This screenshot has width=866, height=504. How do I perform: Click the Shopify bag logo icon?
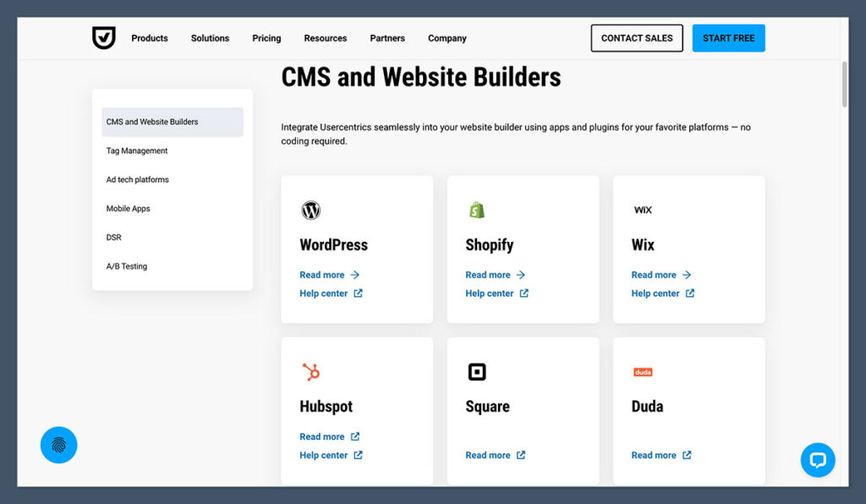476,211
